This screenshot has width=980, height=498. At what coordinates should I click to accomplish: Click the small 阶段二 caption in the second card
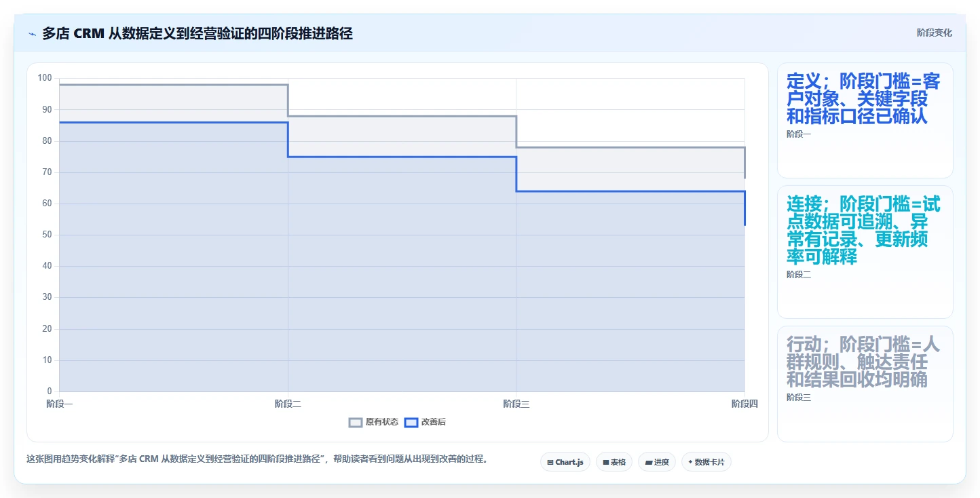(799, 275)
